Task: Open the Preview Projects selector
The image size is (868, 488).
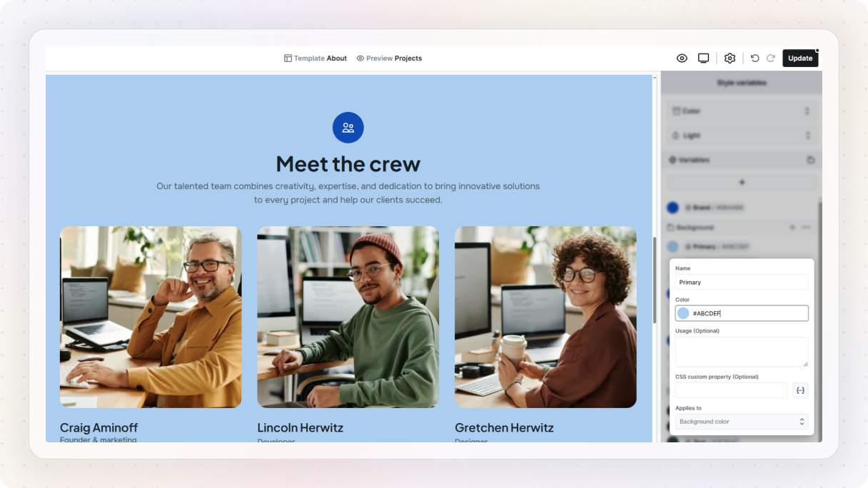Action: coord(389,59)
